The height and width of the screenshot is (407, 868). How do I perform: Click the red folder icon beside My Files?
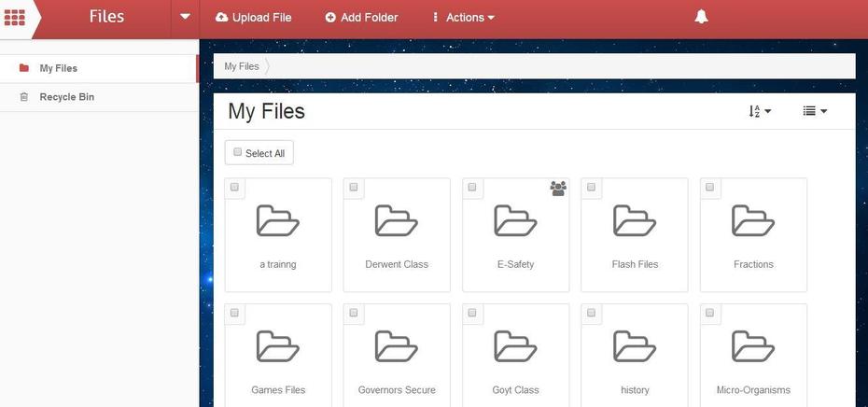[x=24, y=68]
